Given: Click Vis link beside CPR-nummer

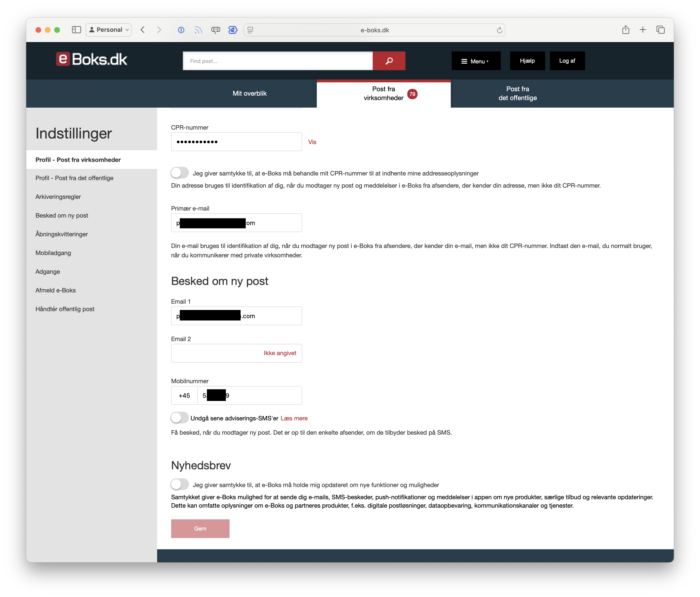Looking at the screenshot, I should (x=312, y=142).
